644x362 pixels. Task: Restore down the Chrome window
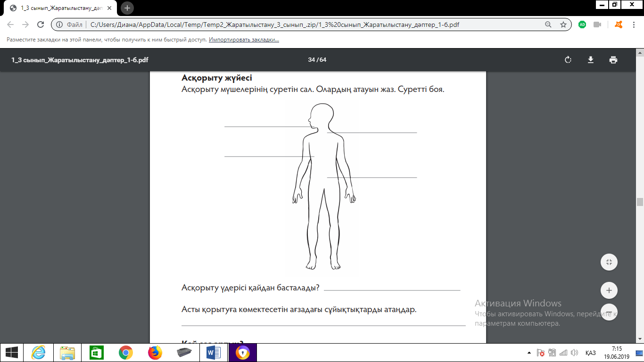(x=615, y=4)
